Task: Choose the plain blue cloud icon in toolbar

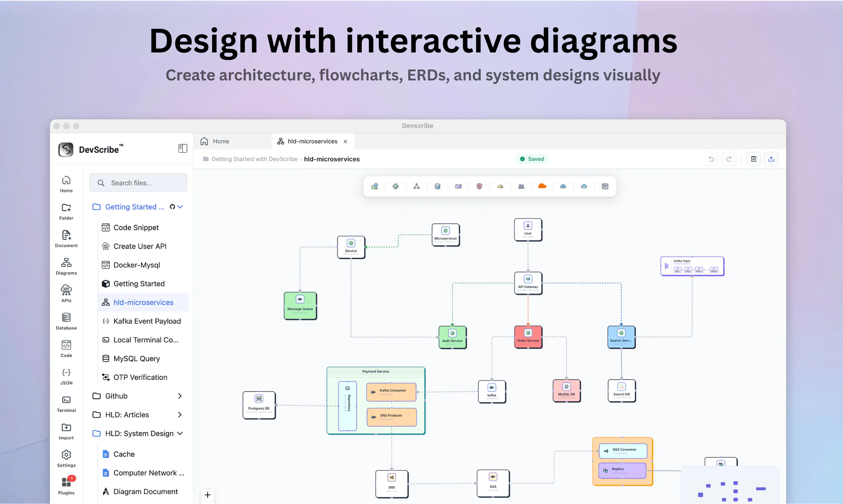Action: tap(584, 187)
